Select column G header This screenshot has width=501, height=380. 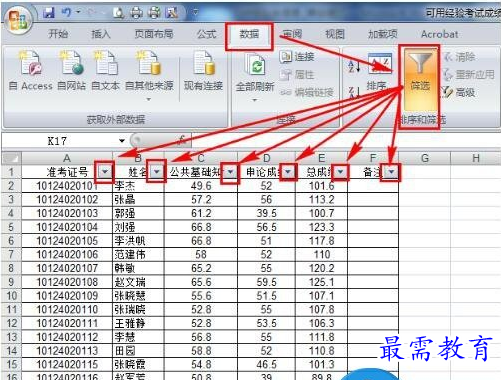pos(424,158)
